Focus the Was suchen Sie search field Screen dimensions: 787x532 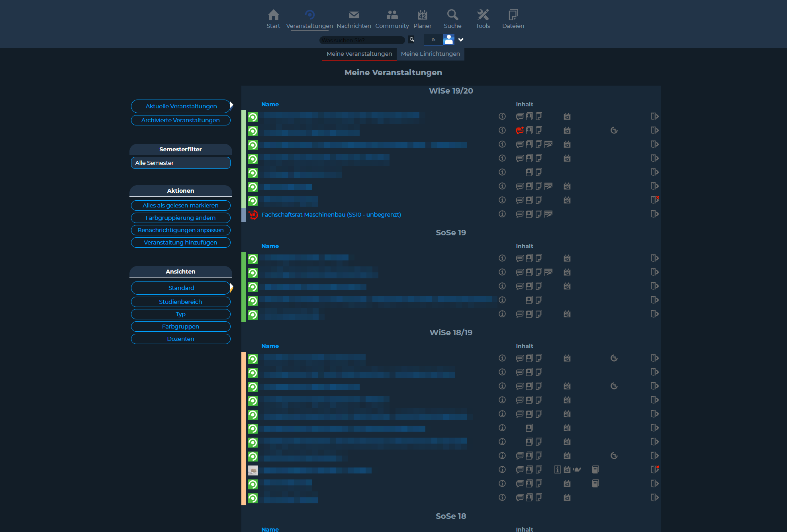(362, 40)
